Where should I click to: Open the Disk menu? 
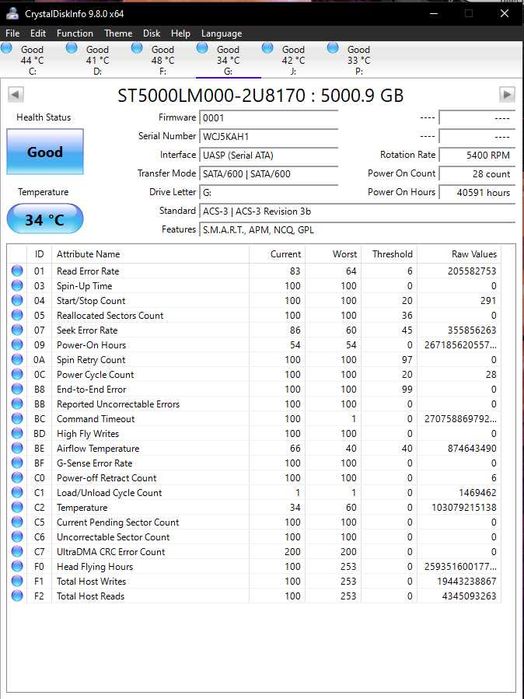coord(152,33)
